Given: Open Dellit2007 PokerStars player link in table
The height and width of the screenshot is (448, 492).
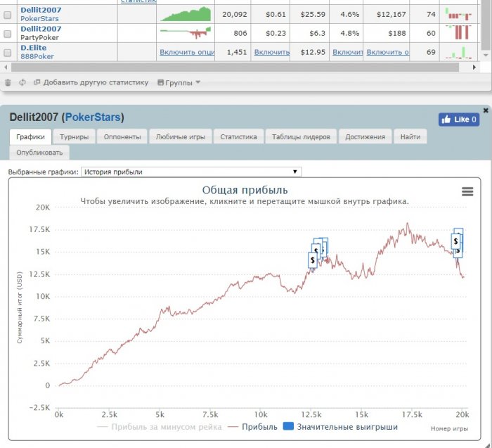Looking at the screenshot, I should (41, 10).
